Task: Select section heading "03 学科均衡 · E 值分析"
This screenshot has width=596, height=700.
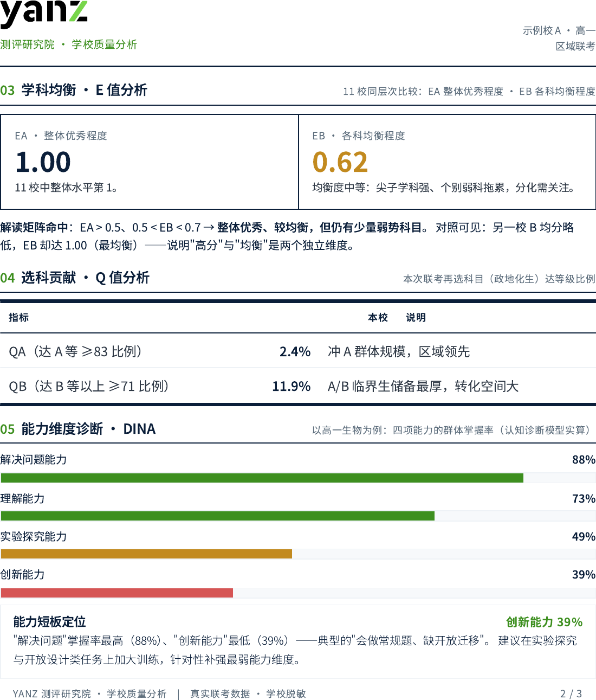Action: tap(74, 90)
